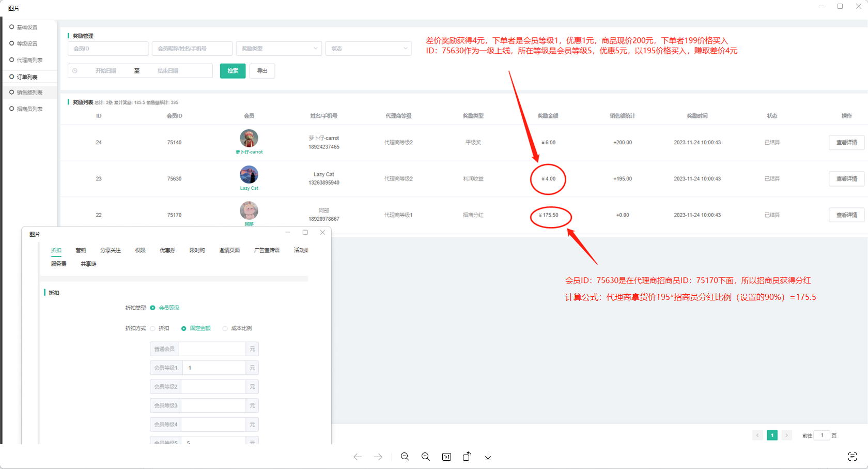Rotate the image using the rotate icon
This screenshot has height=469, width=868.
pyautogui.click(x=467, y=457)
